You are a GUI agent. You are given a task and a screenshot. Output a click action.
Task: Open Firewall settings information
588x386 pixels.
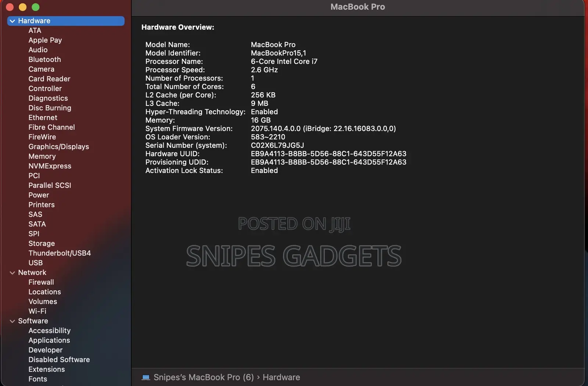pos(41,282)
